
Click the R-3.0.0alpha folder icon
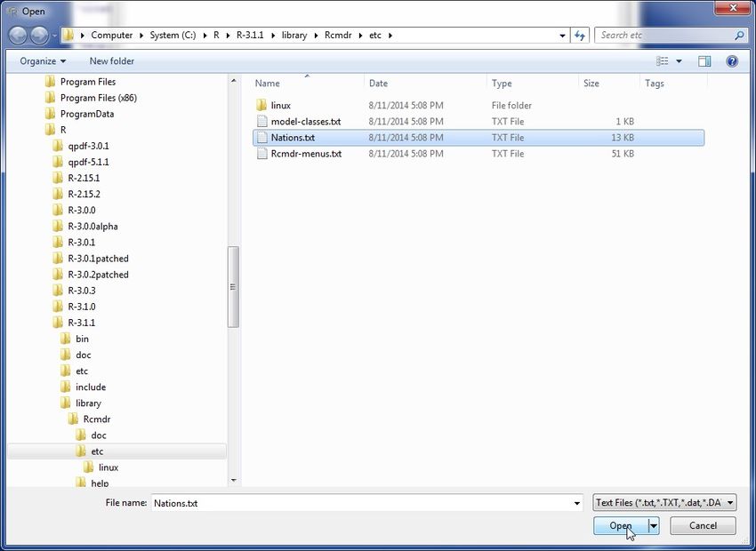click(58, 226)
